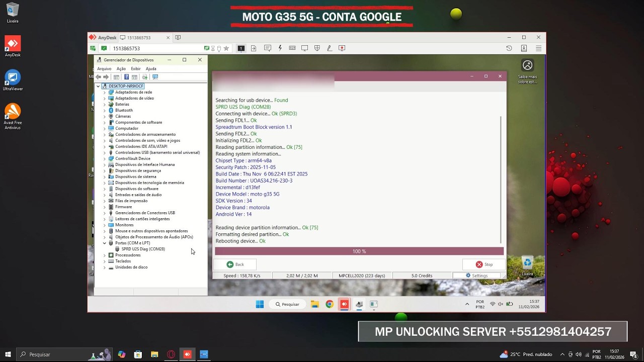Open the AnyDesk download/install icon
The height and width of the screenshot is (362, 644).
(x=524, y=48)
